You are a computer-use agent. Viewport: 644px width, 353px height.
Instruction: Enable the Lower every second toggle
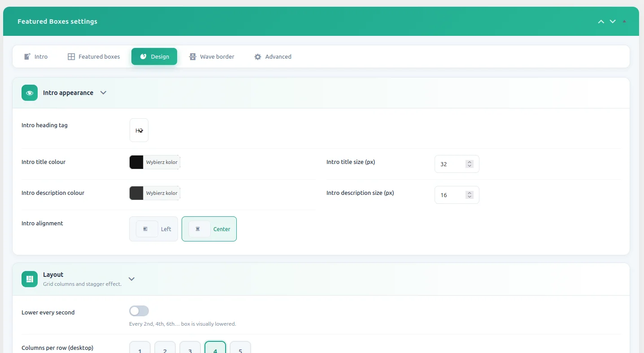(139, 311)
